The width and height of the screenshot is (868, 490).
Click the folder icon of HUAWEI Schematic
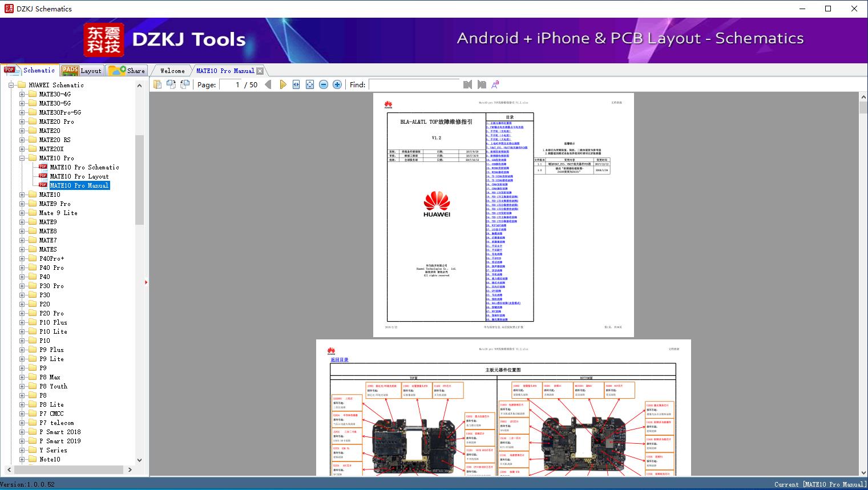(22, 85)
